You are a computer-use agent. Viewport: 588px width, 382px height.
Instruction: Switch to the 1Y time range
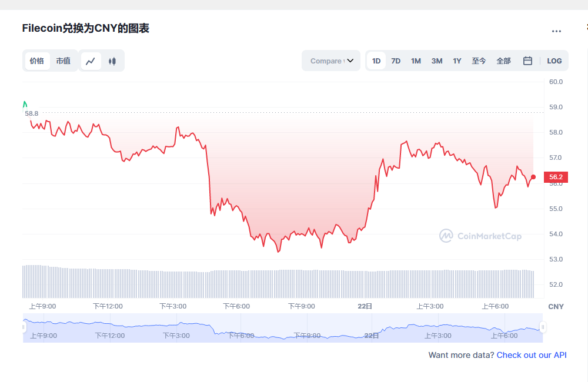click(457, 61)
